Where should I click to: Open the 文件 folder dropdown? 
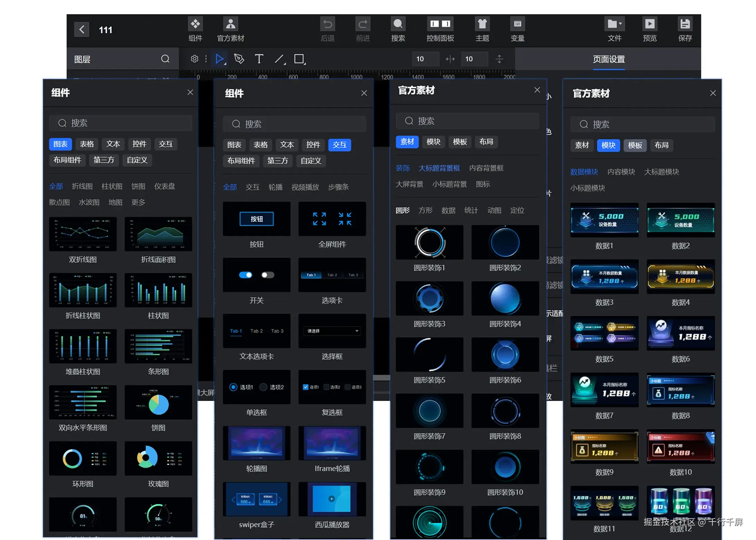click(x=614, y=24)
